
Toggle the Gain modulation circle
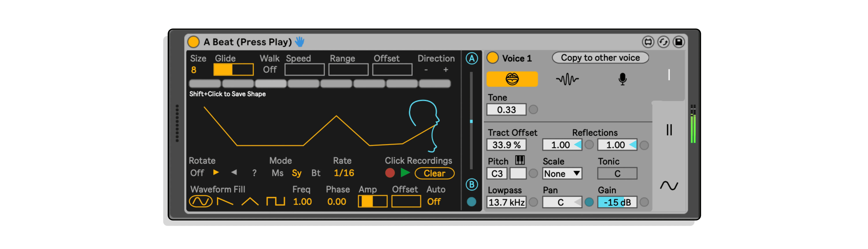click(644, 202)
